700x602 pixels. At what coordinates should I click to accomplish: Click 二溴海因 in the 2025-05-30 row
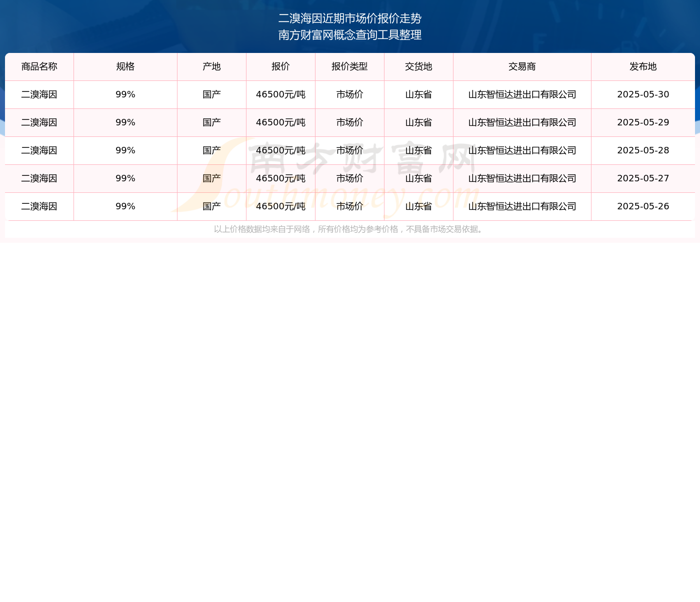pyautogui.click(x=39, y=94)
